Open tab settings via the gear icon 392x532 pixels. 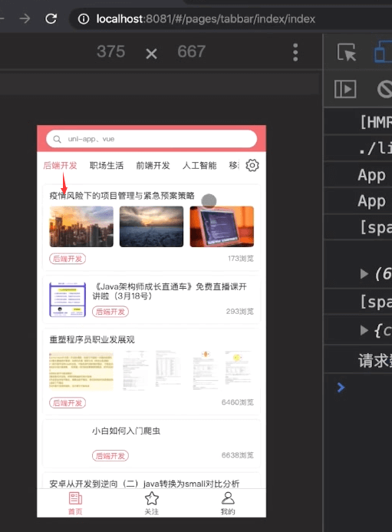point(252,165)
